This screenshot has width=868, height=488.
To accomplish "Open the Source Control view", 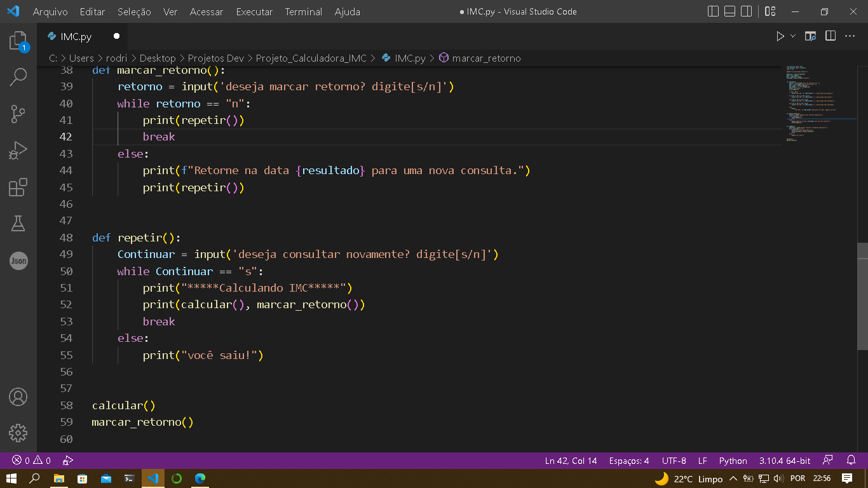I will pos(18,114).
